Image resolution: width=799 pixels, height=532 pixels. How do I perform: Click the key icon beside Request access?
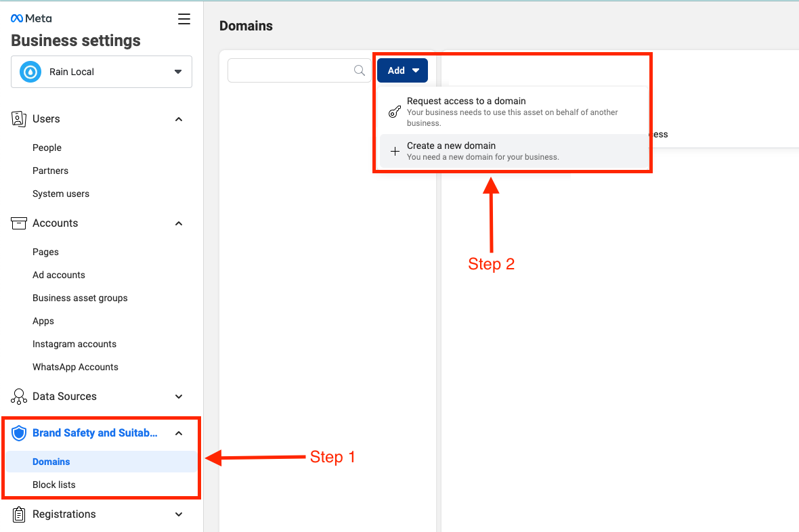(x=394, y=111)
